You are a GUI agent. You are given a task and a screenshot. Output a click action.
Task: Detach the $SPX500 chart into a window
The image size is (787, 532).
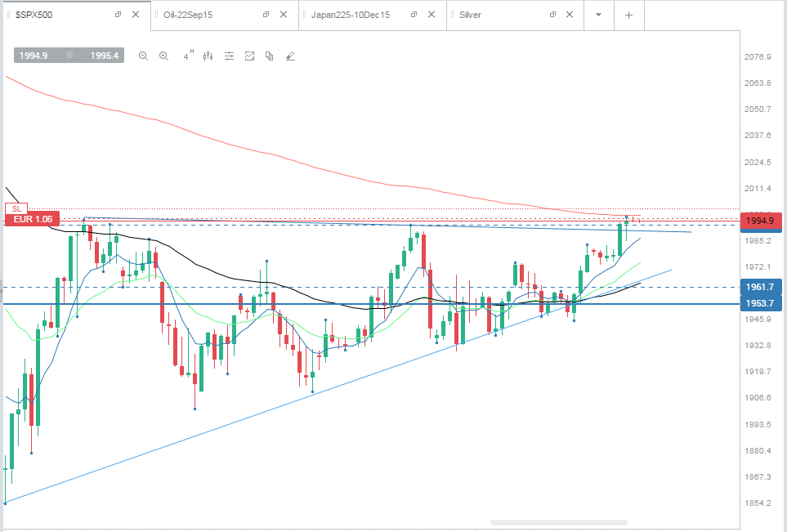[x=118, y=15]
